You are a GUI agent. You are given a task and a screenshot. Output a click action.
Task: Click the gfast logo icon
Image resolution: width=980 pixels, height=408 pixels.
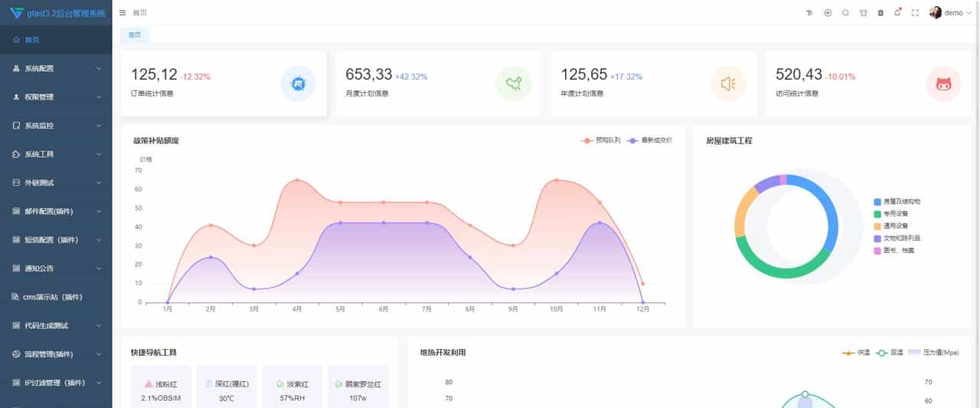16,12
